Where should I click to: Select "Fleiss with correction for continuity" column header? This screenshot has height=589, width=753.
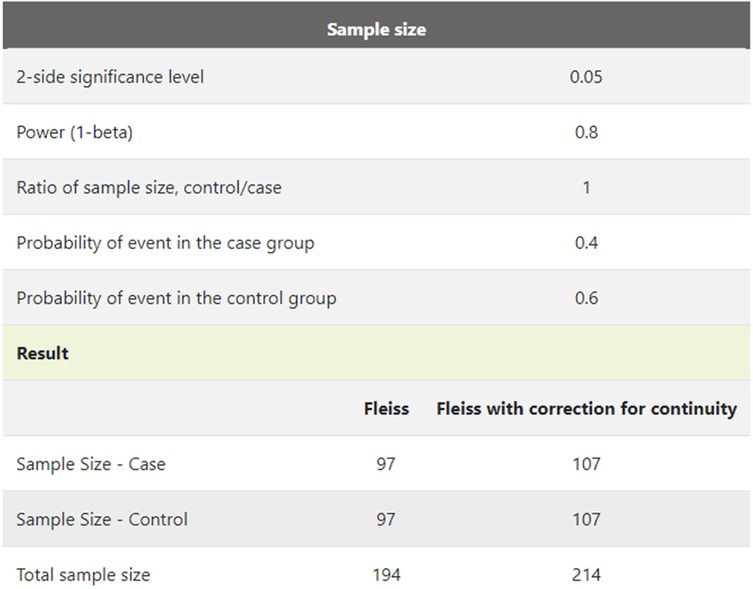click(586, 408)
